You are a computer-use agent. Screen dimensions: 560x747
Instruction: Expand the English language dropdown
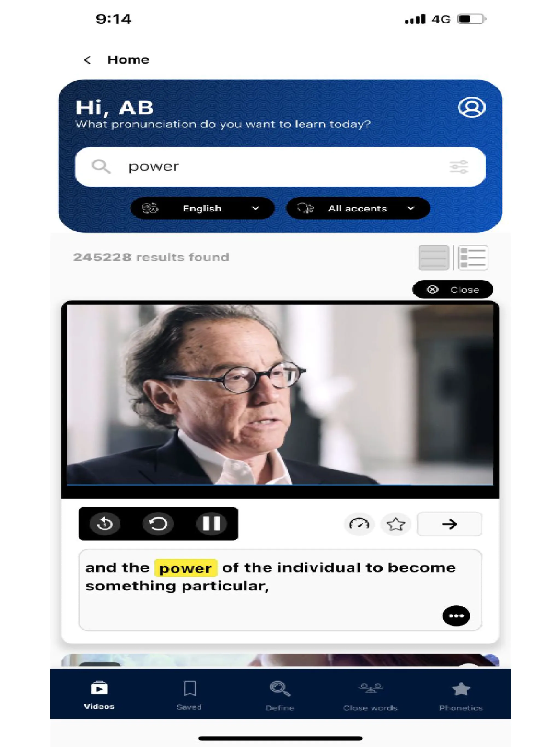coord(200,208)
